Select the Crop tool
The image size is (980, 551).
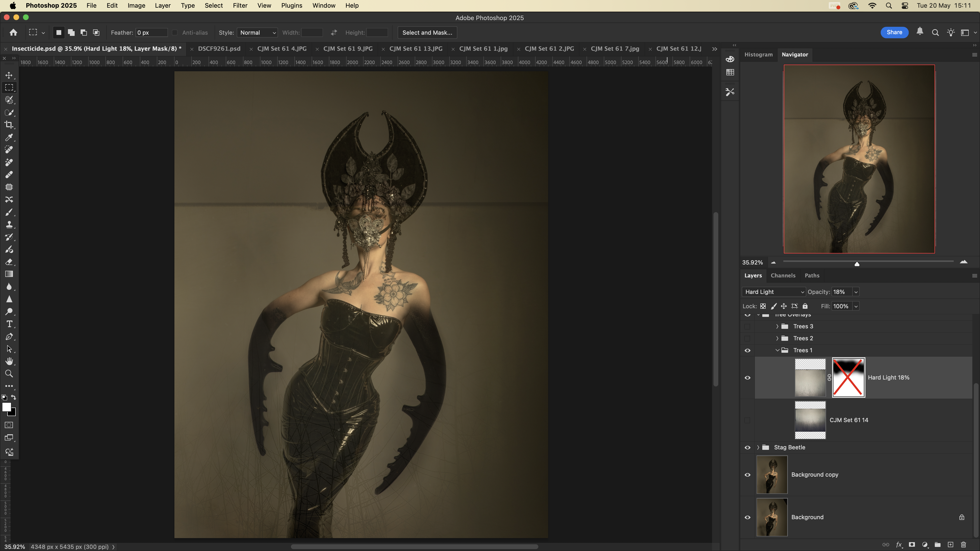[9, 125]
